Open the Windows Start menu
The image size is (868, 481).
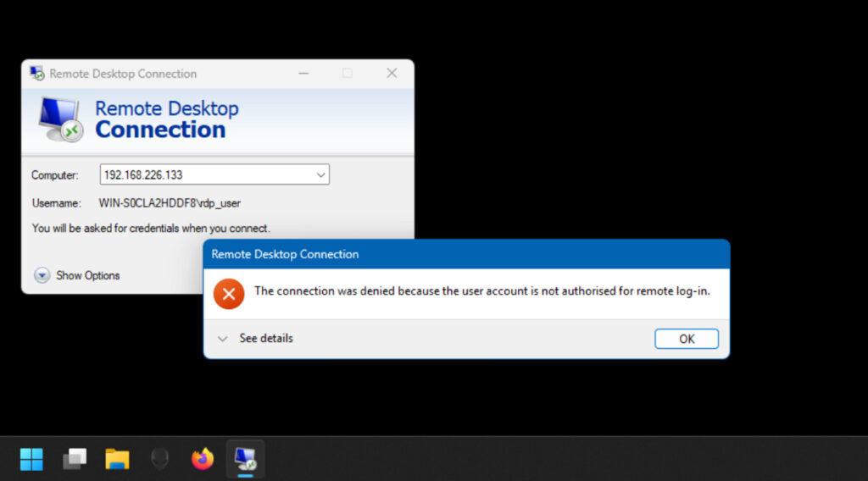pyautogui.click(x=31, y=459)
